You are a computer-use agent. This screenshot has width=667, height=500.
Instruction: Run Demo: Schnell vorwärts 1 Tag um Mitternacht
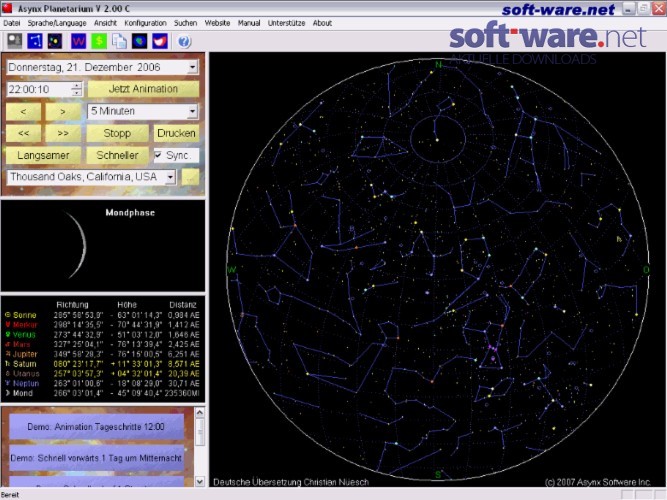tap(96, 458)
